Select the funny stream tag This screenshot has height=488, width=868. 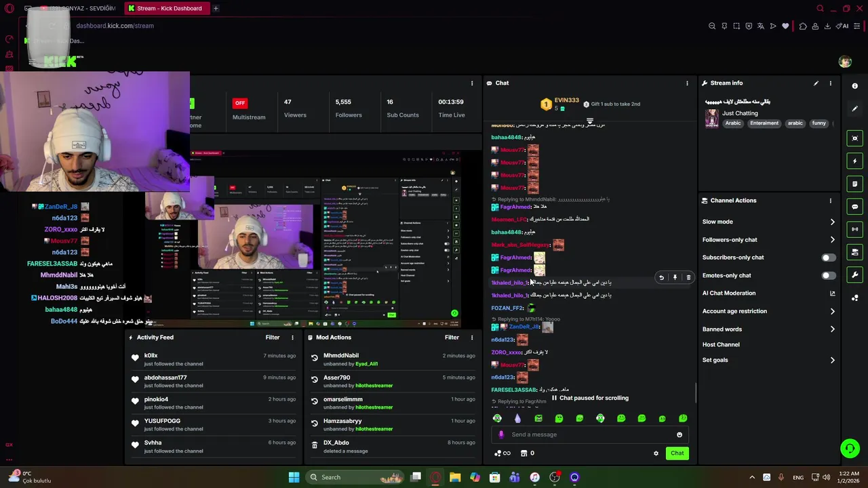click(819, 123)
